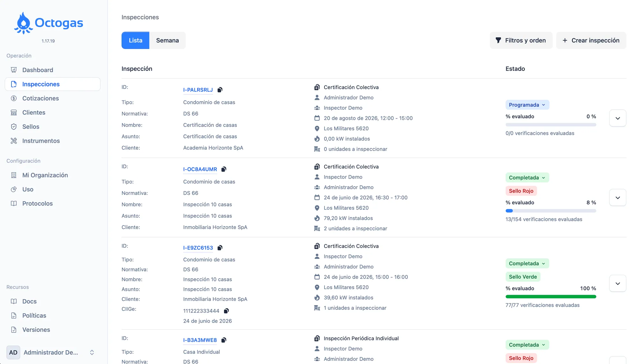
Task: Click the 100 % evaluado green progress bar
Action: pos(551,297)
